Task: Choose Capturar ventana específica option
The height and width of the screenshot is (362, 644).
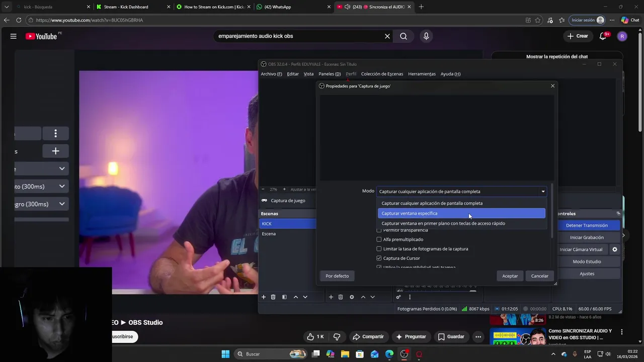Action: click(461, 213)
